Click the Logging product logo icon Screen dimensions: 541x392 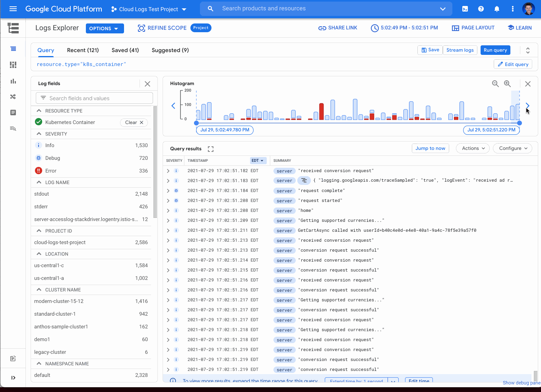point(13,28)
